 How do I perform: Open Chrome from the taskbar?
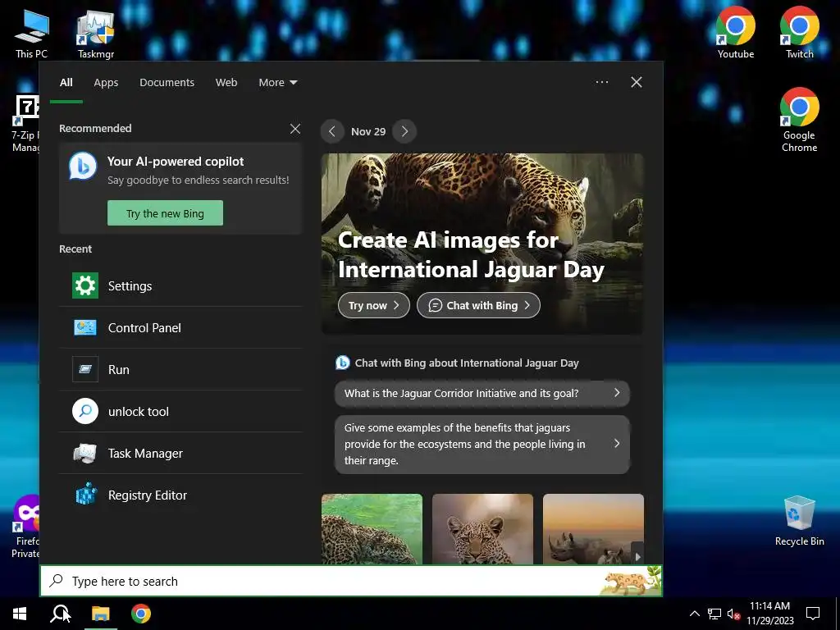(141, 614)
